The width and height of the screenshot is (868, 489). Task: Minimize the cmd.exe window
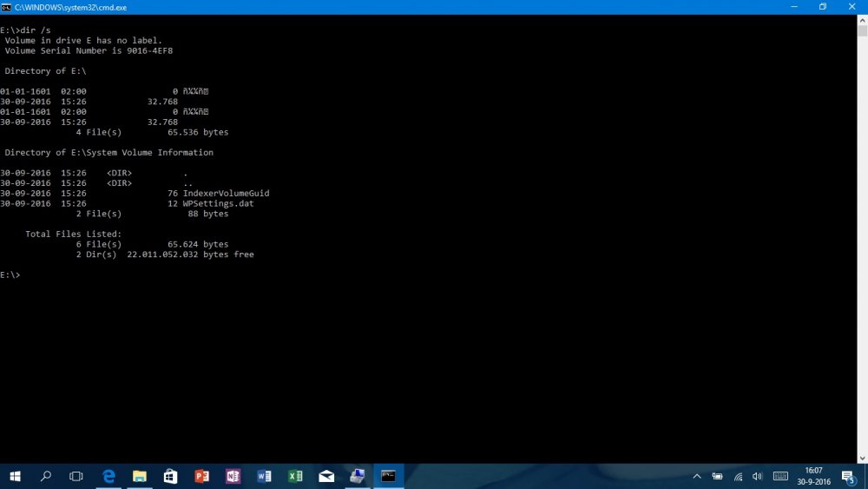click(794, 7)
